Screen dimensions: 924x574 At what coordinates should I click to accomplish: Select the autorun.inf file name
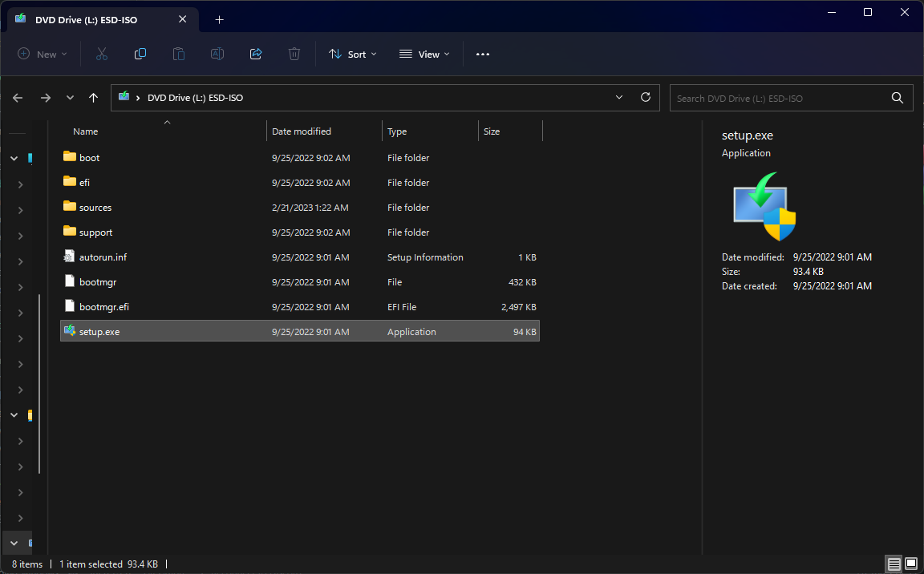(x=103, y=257)
